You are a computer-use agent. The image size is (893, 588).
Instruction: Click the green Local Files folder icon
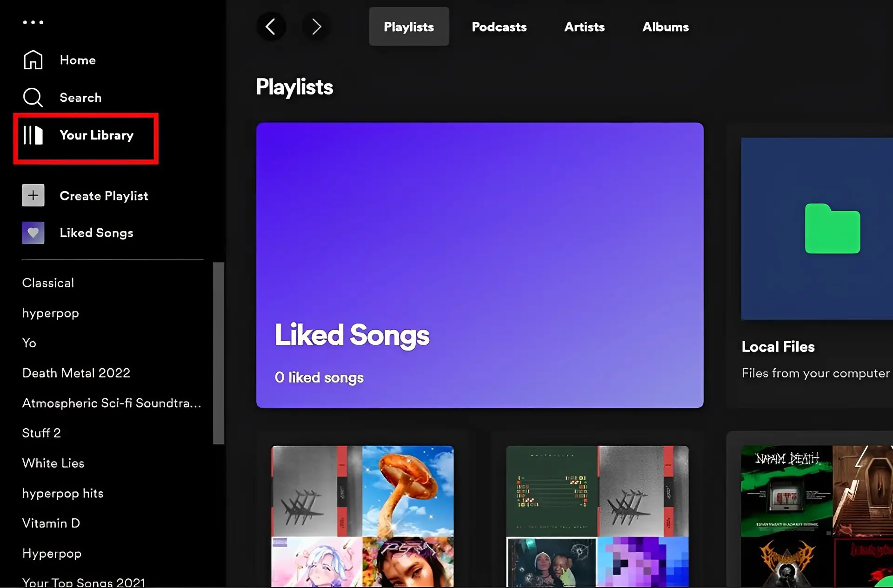coord(832,229)
